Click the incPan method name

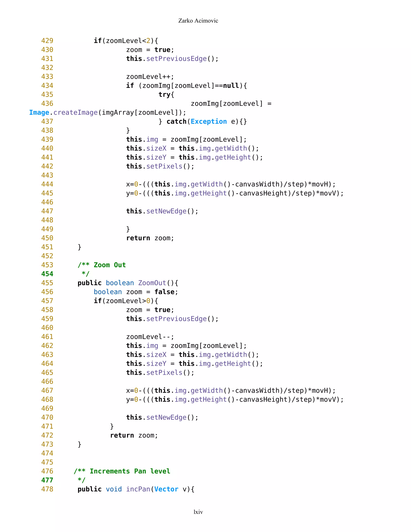138,489
